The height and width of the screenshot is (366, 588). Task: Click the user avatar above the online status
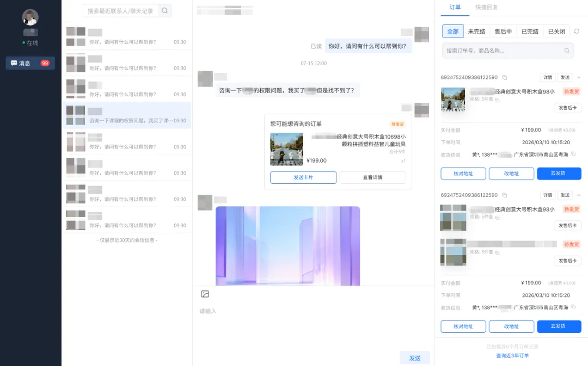tap(30, 17)
